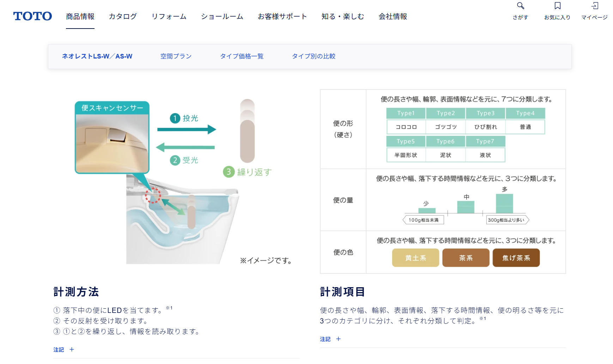Switch to the 空間プラン tab
Image resolution: width=613 pixels, height=364 pixels.
[x=176, y=56]
